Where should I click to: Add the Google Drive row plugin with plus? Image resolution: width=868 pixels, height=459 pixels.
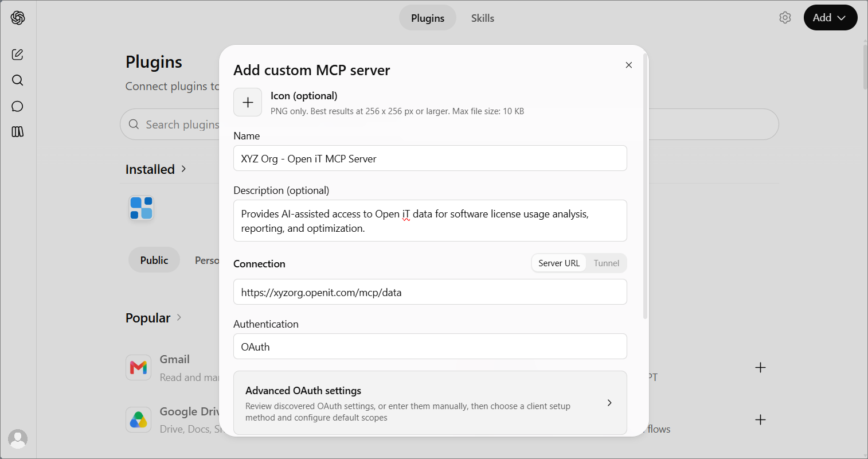point(761,419)
